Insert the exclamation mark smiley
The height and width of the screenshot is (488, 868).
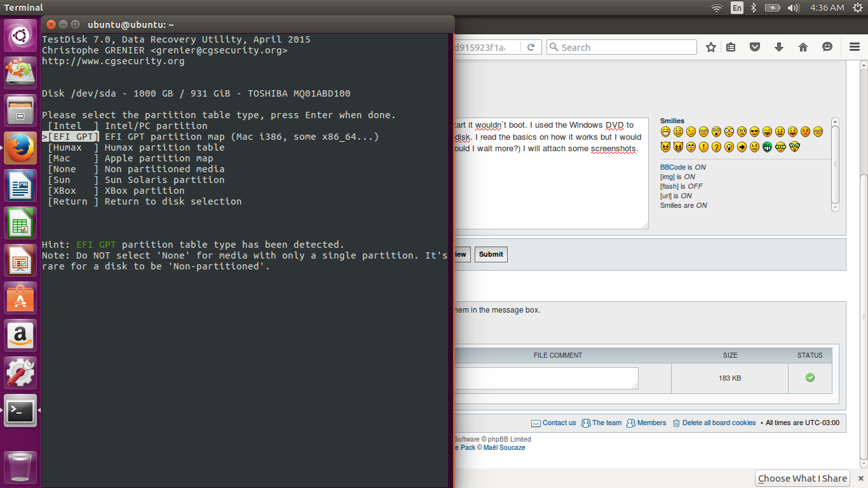[x=703, y=147]
